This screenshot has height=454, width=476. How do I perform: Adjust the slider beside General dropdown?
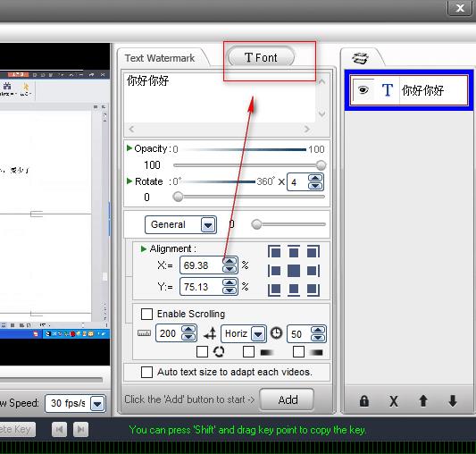tap(256, 224)
